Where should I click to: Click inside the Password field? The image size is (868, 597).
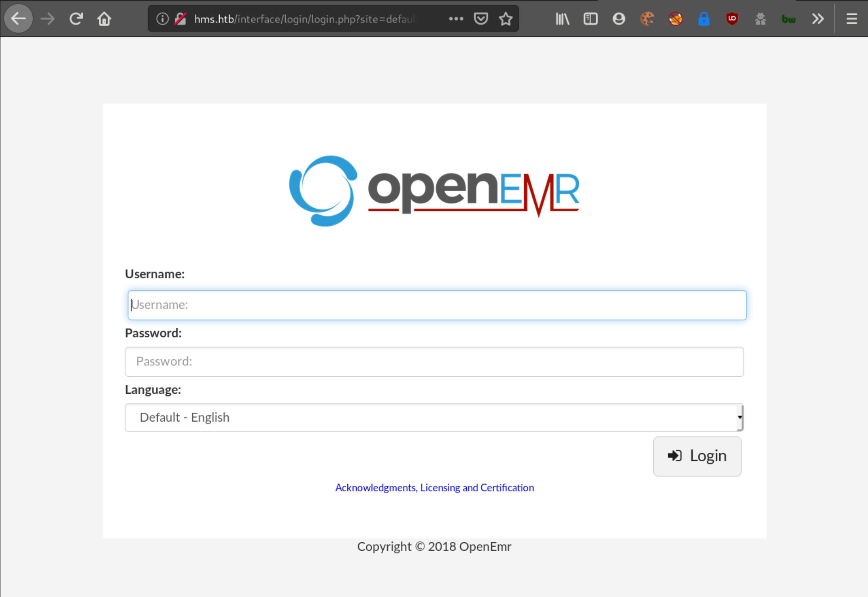click(x=434, y=361)
